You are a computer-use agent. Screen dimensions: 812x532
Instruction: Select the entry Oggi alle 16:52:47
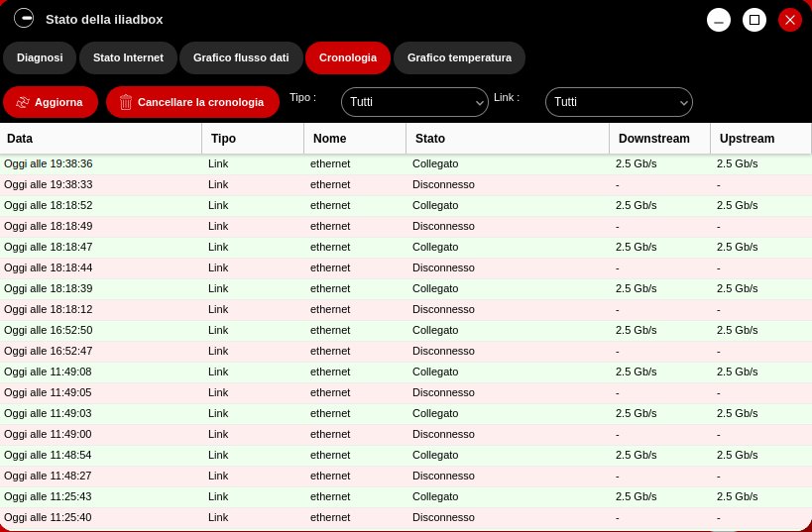click(406, 351)
